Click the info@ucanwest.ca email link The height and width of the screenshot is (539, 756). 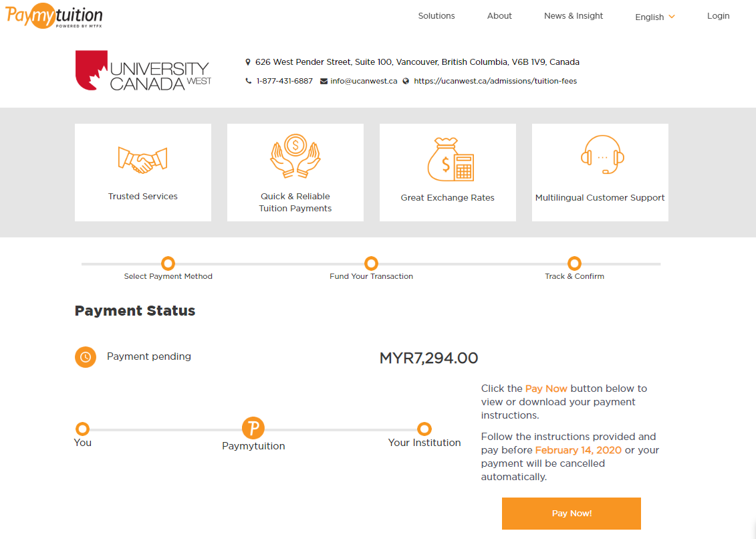point(364,81)
